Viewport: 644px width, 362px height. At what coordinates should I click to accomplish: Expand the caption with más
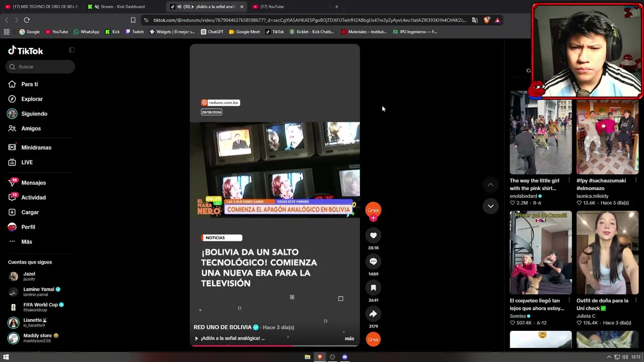(349, 338)
